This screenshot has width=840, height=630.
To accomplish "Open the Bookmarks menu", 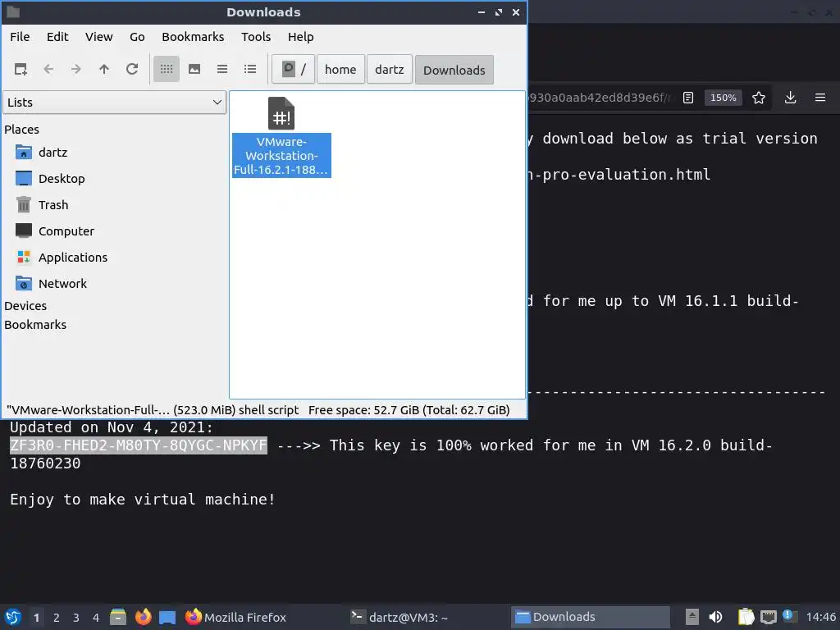I will pos(193,37).
